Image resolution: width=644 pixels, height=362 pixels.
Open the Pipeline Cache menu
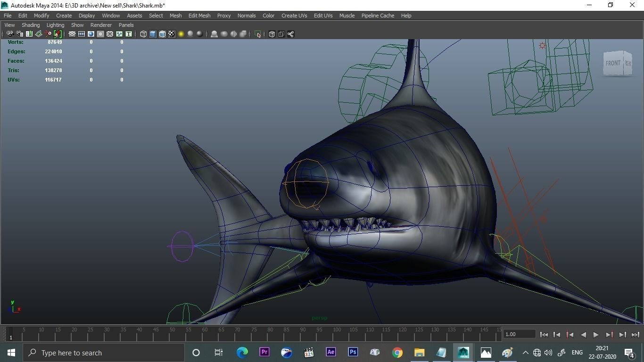pyautogui.click(x=378, y=16)
